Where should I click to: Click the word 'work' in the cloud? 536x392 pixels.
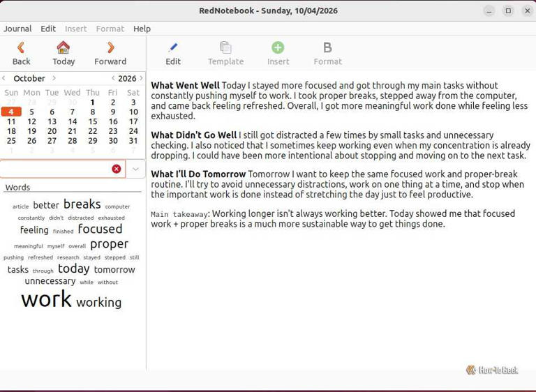coord(47,299)
